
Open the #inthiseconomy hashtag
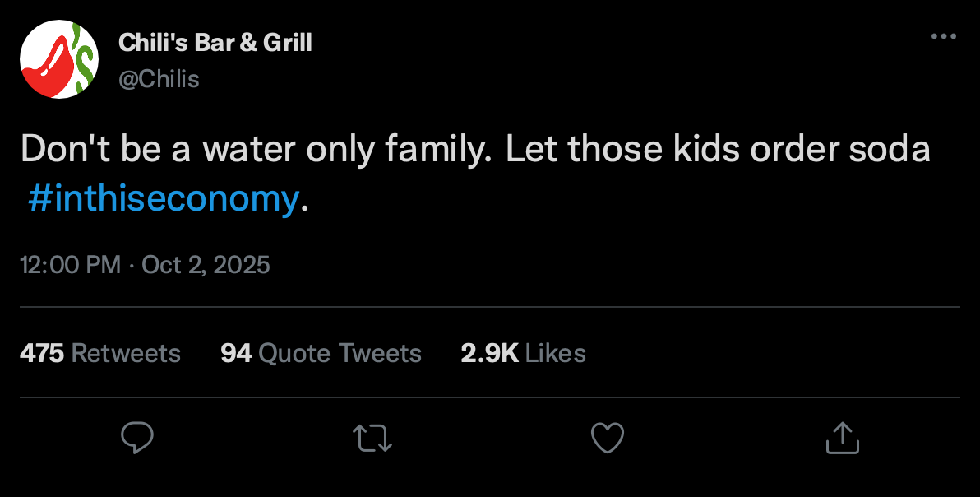tap(162, 199)
